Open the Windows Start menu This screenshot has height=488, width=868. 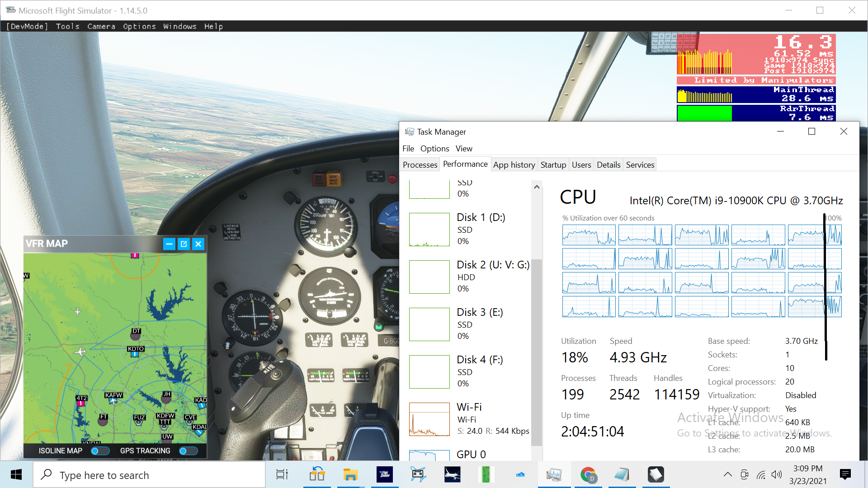[16, 474]
